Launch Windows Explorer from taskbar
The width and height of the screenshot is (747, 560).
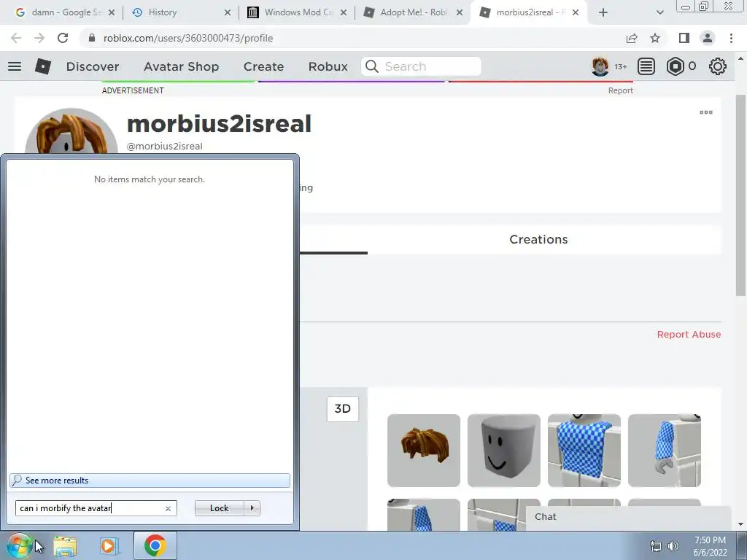(x=65, y=545)
